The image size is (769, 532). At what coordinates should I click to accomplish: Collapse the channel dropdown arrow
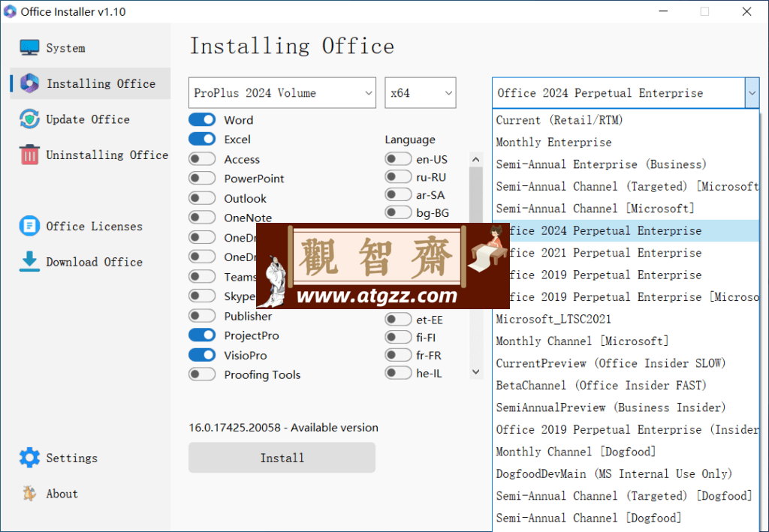752,92
